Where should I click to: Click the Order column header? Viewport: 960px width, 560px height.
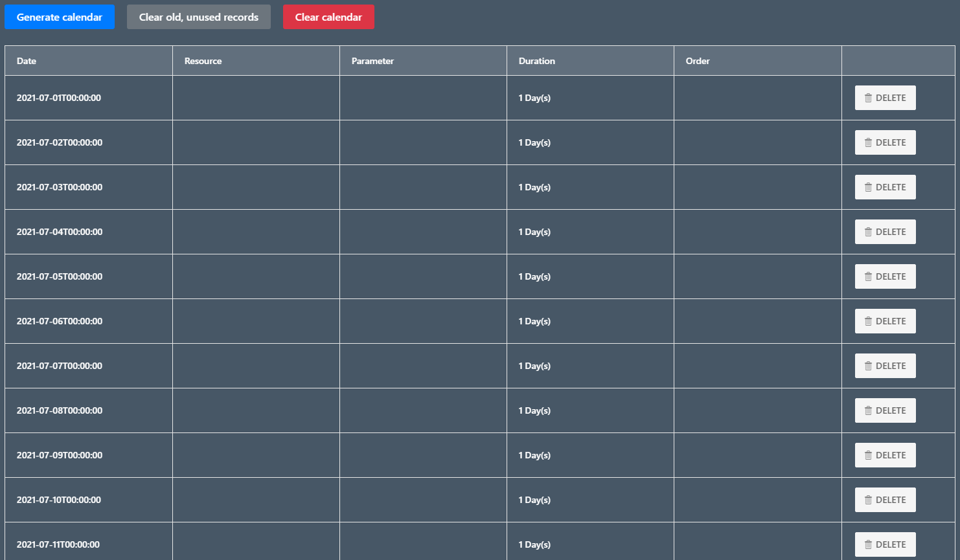click(x=758, y=61)
